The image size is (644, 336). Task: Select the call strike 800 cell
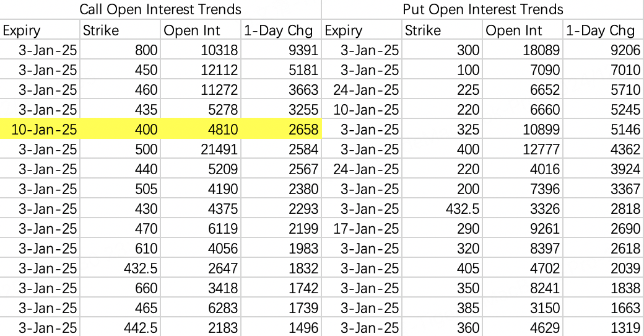[120, 50]
